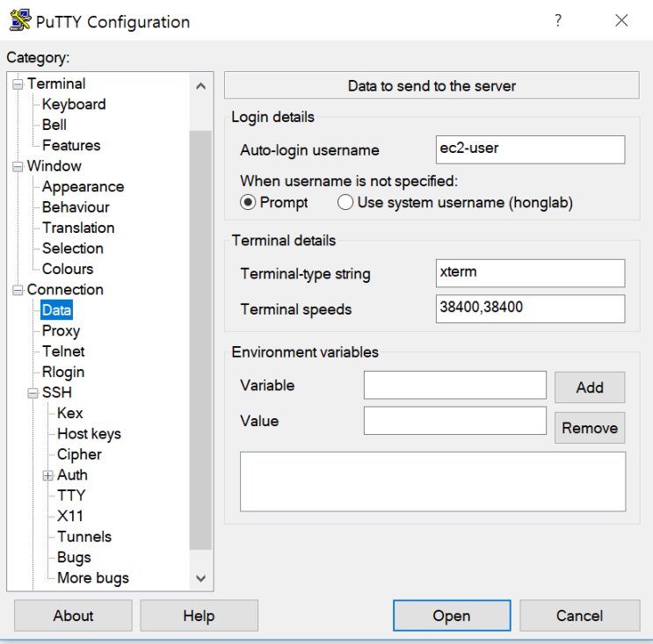Open Keyboard settings category
This screenshot has height=644, width=653.
click(x=74, y=105)
